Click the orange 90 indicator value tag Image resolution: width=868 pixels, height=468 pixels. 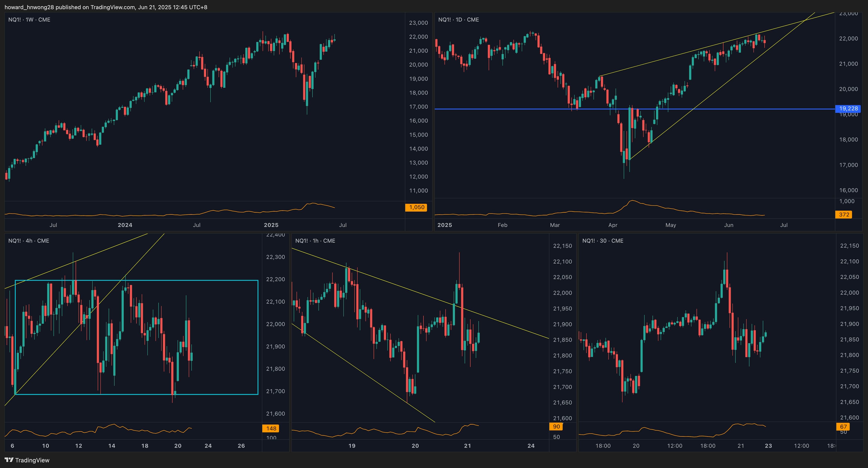point(556,427)
